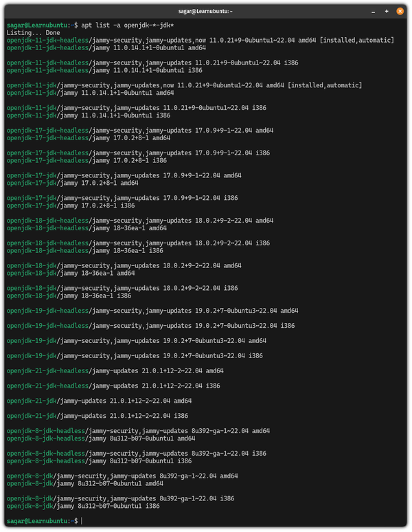Click the openjdk-17-jdk-headless 17.0.9 amd64 line
This screenshot has height=532, width=412.
(140, 130)
